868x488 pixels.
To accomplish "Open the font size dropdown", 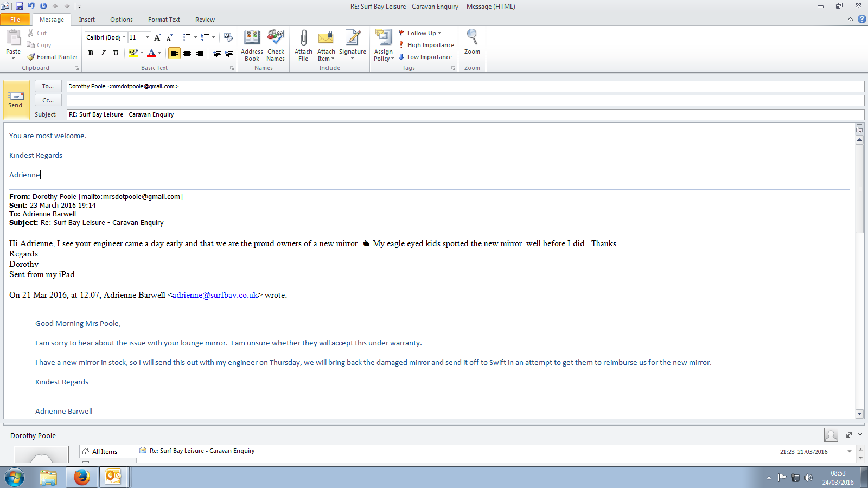I will point(147,37).
